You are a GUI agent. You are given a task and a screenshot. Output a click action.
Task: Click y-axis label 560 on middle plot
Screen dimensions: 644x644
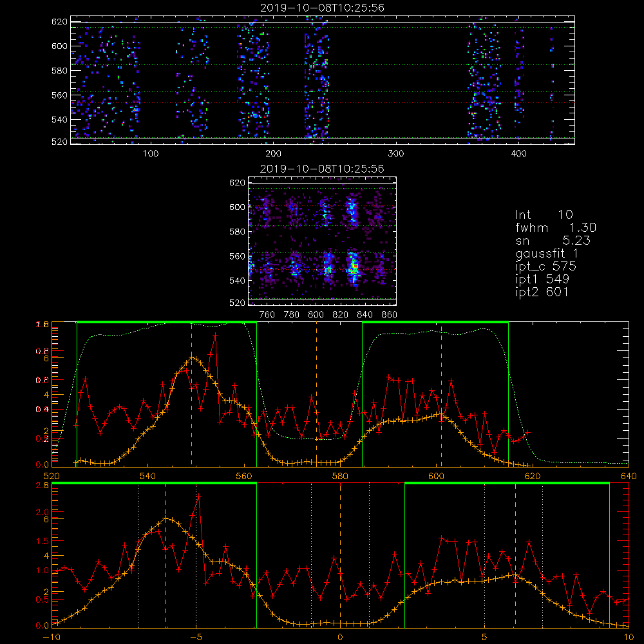point(237,256)
